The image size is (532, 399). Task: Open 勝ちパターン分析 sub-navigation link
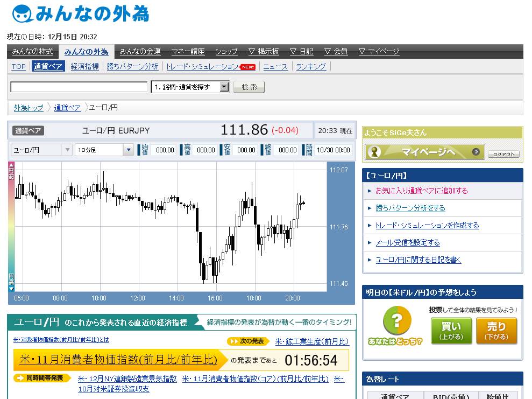pyautogui.click(x=133, y=66)
